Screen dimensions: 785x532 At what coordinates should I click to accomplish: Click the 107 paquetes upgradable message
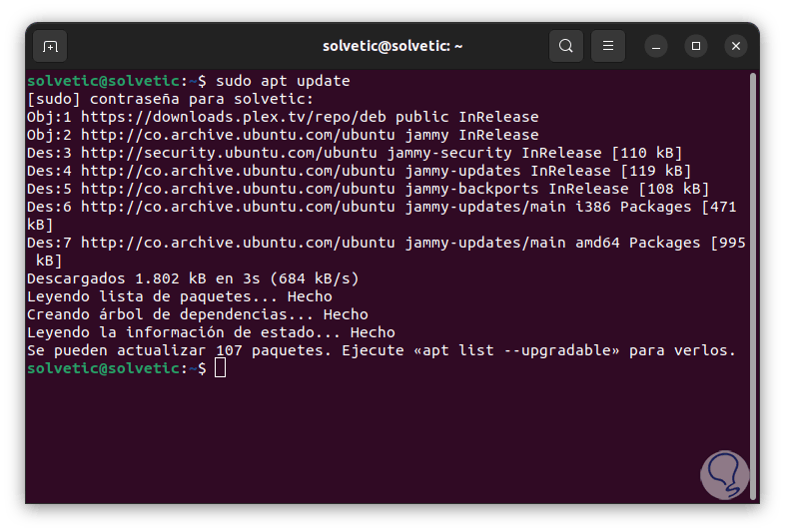click(382, 350)
